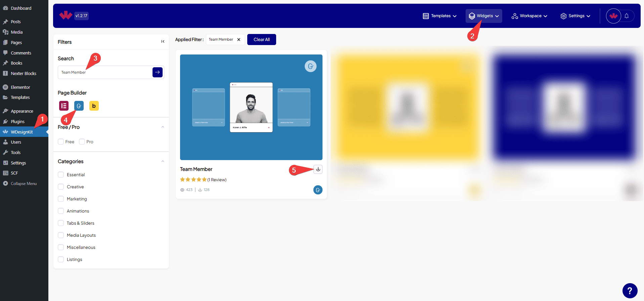Screen dimensions: 644x301
Task: Download the Team Member widget
Action: pyautogui.click(x=318, y=169)
